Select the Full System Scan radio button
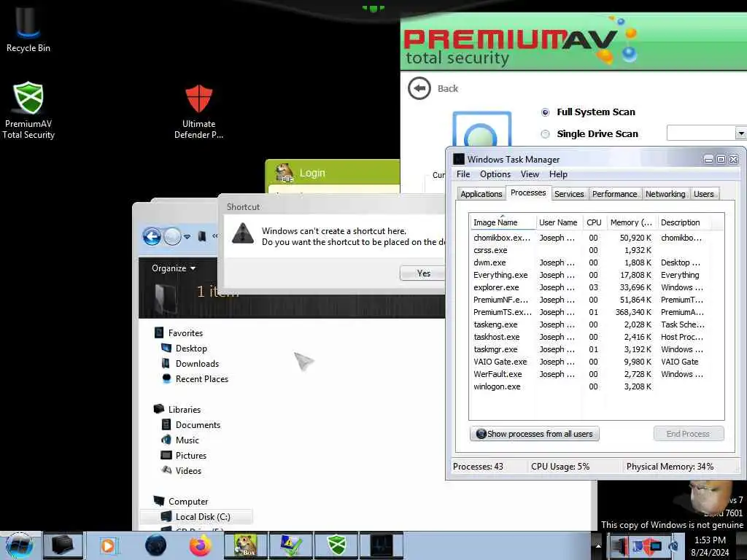 [546, 112]
